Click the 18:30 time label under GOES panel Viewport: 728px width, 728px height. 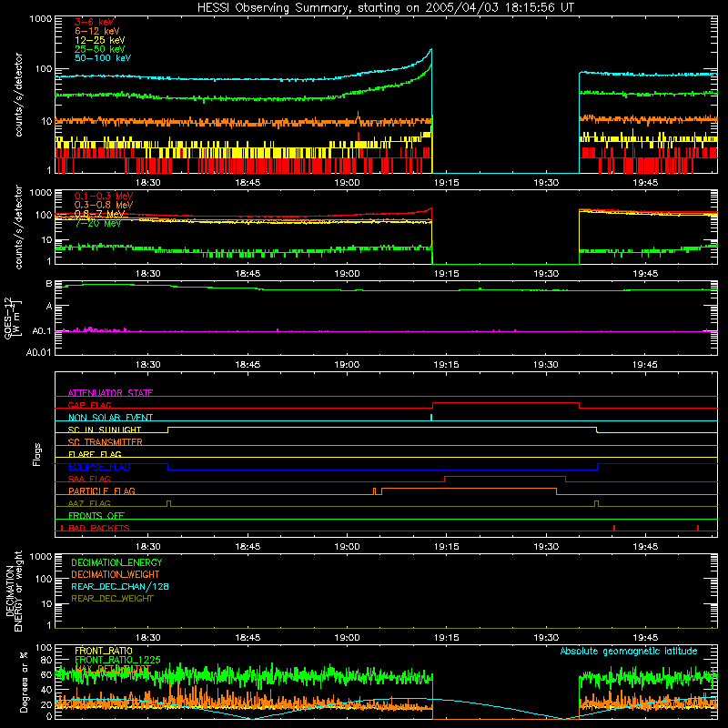[147, 365]
